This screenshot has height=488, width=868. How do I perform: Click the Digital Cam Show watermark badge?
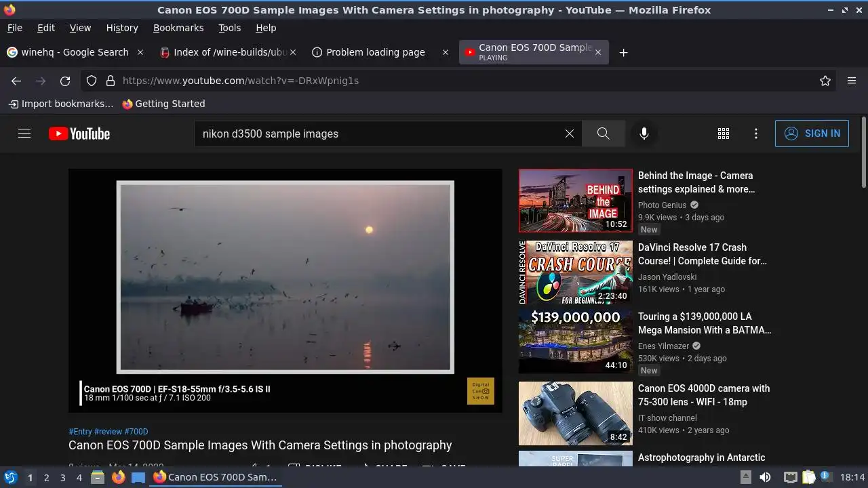[x=481, y=391]
